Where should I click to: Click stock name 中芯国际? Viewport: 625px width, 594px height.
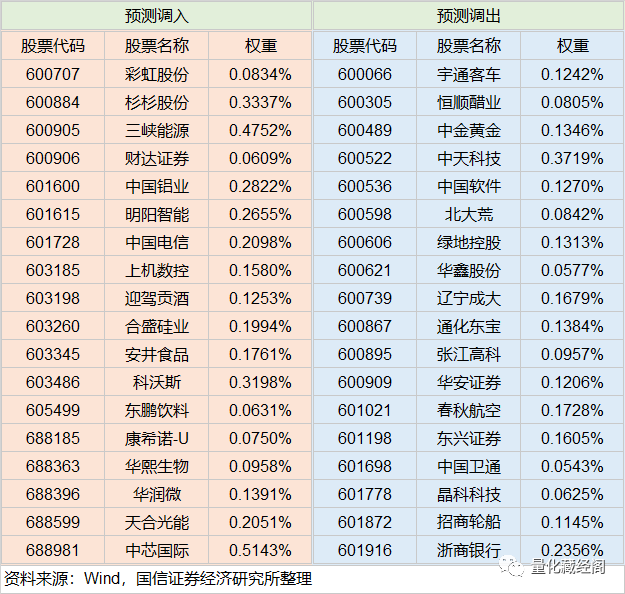pos(157,551)
